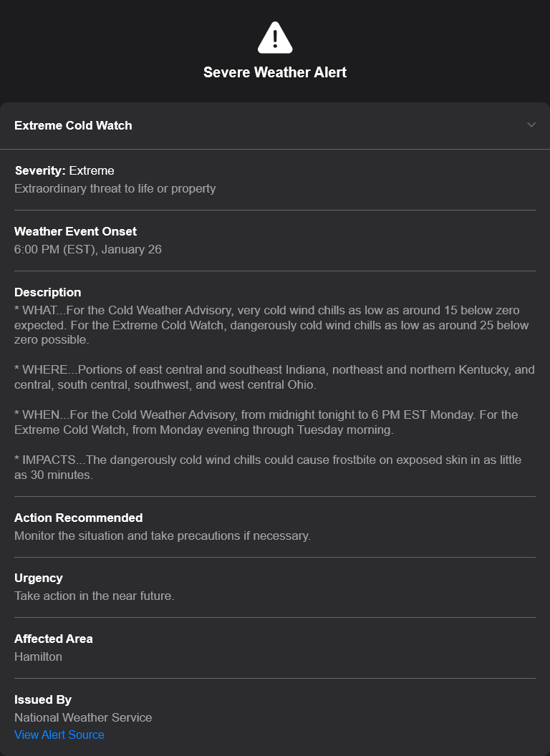Select the 6:00 PM (EST), January 26 text

point(88,249)
